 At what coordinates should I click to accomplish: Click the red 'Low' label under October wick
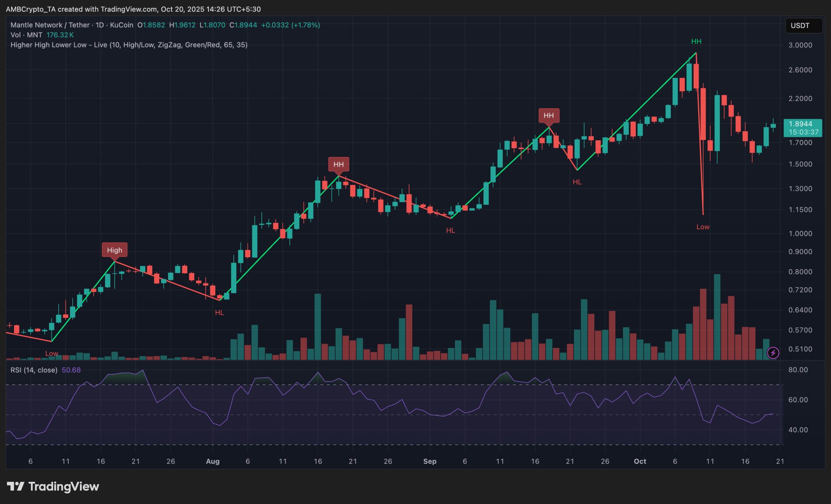(x=702, y=227)
